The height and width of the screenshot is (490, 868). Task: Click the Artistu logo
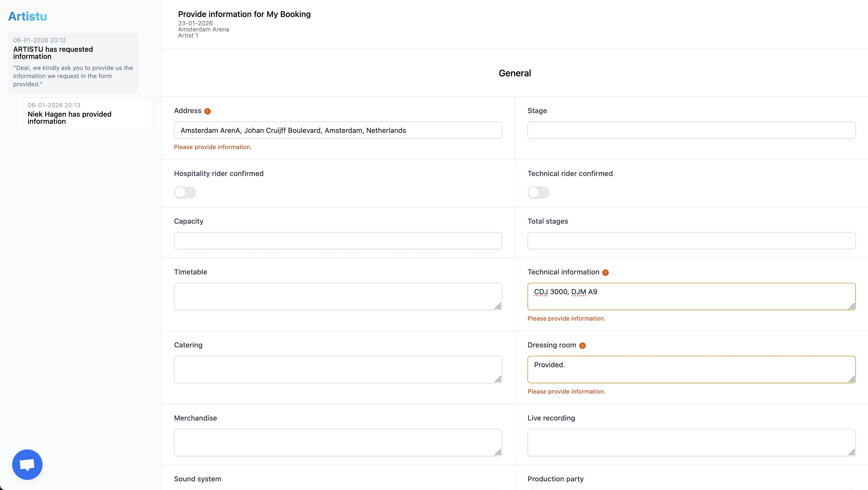tap(28, 16)
